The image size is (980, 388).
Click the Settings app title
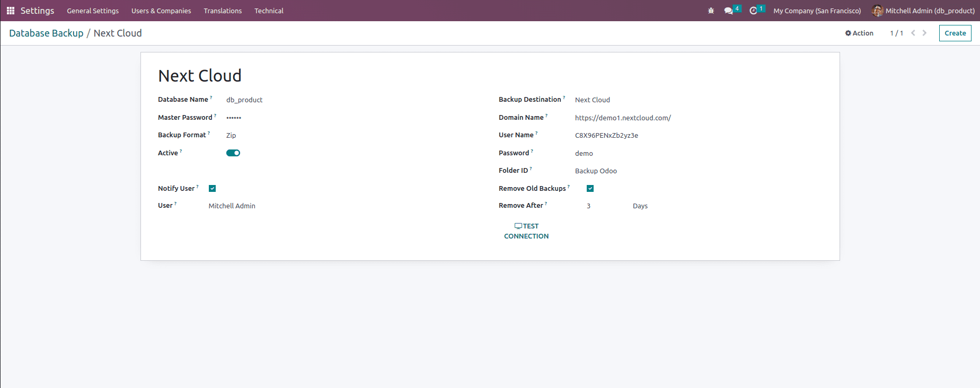pos(37,11)
